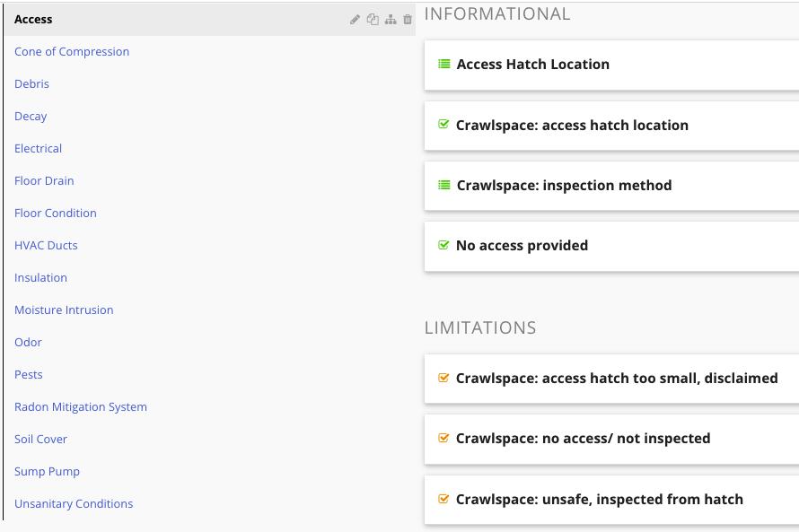Image resolution: width=799 pixels, height=532 pixels.
Task: Click green list icon beside Access Hatch Location
Action: (444, 65)
